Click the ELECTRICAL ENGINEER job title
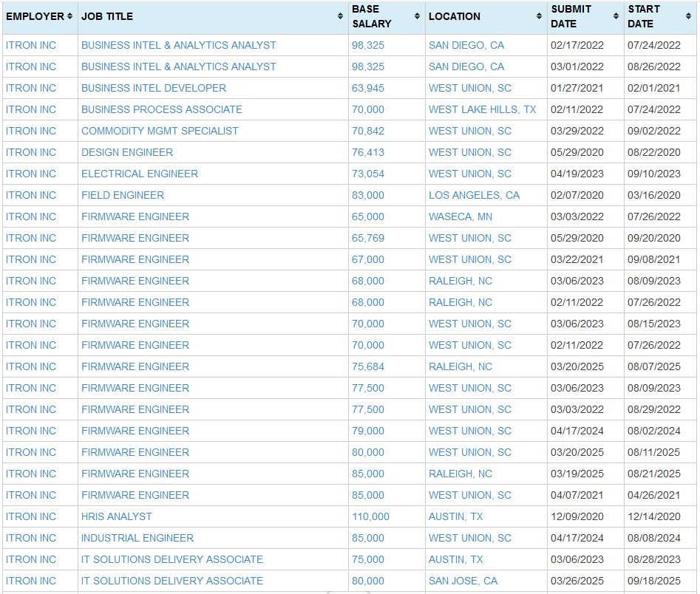The image size is (700, 594). pos(139,174)
